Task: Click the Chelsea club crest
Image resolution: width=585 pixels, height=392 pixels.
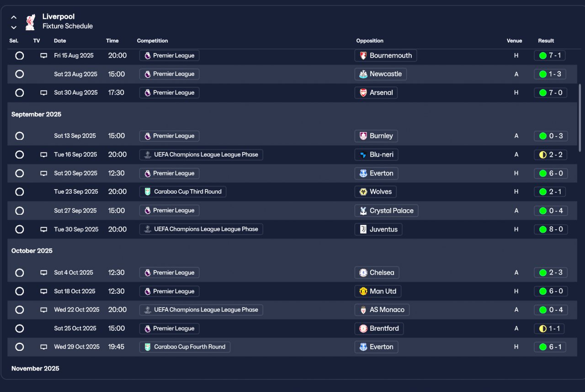Action: [363, 273]
